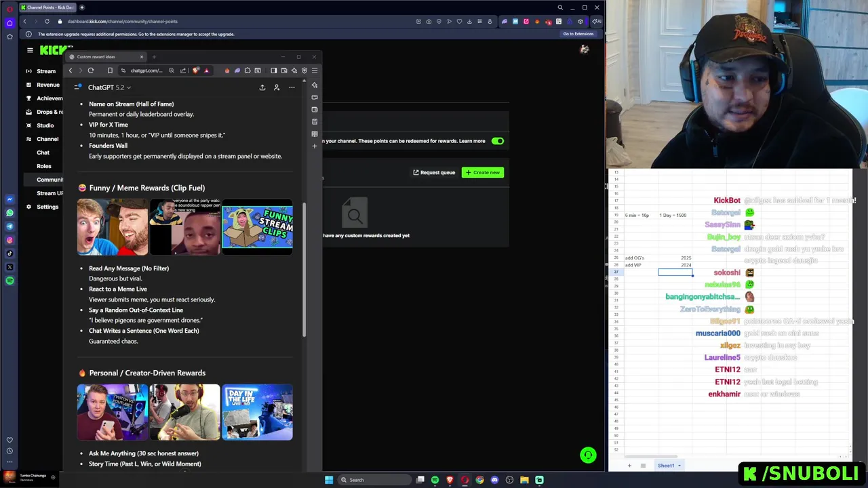The width and height of the screenshot is (868, 488).
Task: Open the Day in the Life thumbnail
Action: (258, 412)
